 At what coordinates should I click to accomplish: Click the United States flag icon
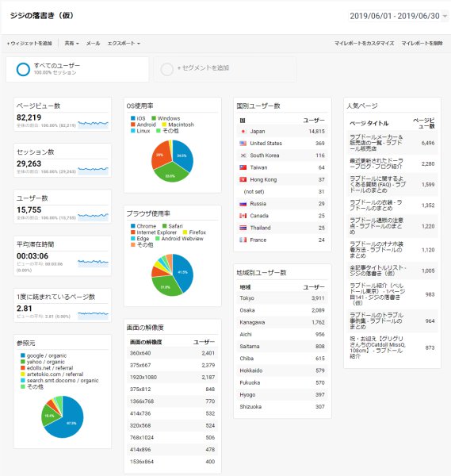(x=243, y=144)
